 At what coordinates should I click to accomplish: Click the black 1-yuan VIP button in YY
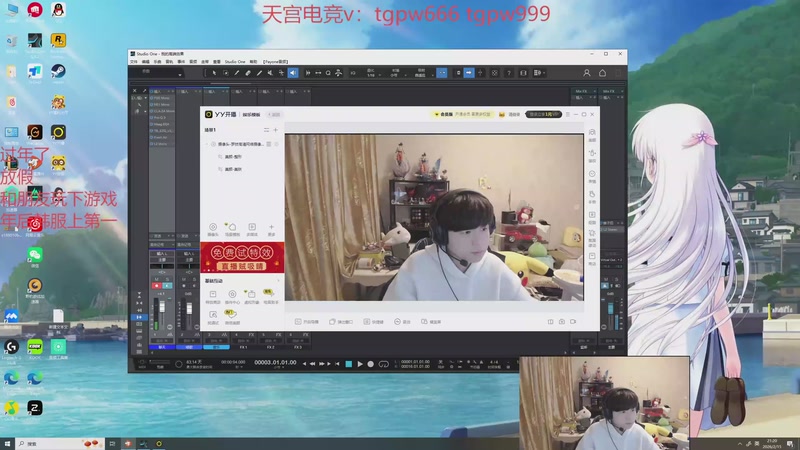(543, 114)
